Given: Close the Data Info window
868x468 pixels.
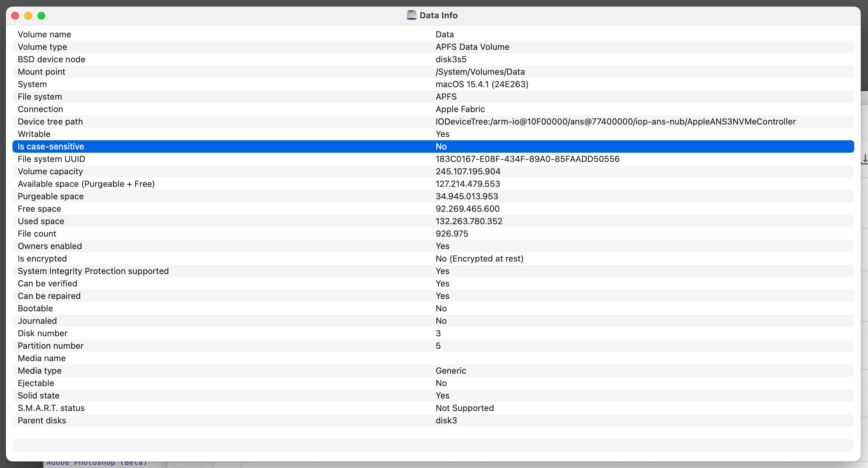Looking at the screenshot, I should (x=15, y=15).
